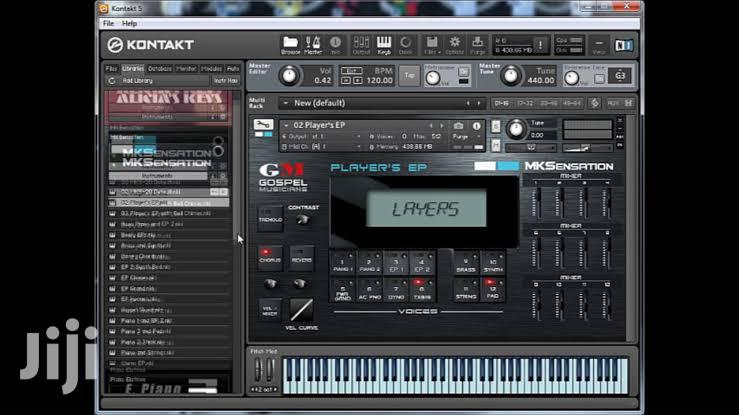Image resolution: width=739 pixels, height=415 pixels.
Task: Enable voice 9 Brass
Action: pos(466,263)
